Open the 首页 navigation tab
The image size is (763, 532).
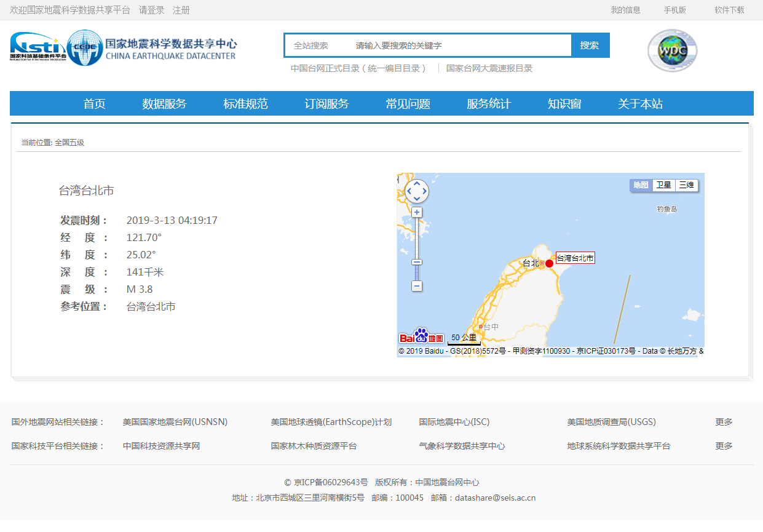[x=94, y=103]
